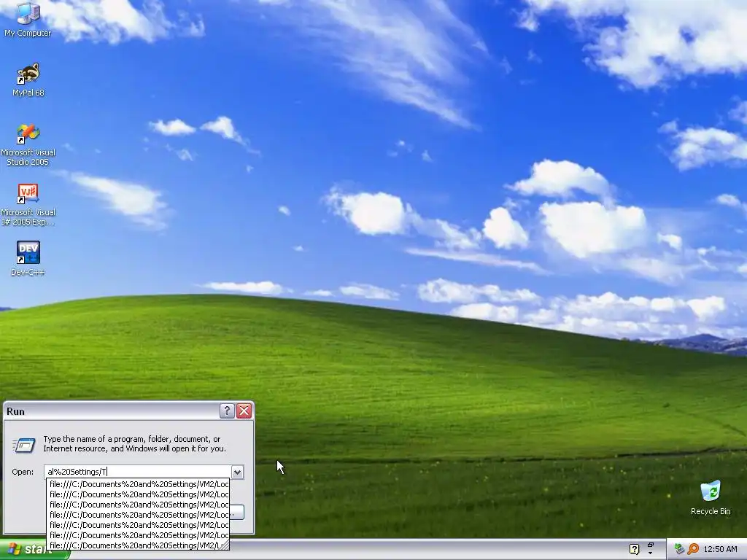This screenshot has width=747, height=560.
Task: Click the Safely Remove Hardware tray icon
Action: (679, 549)
